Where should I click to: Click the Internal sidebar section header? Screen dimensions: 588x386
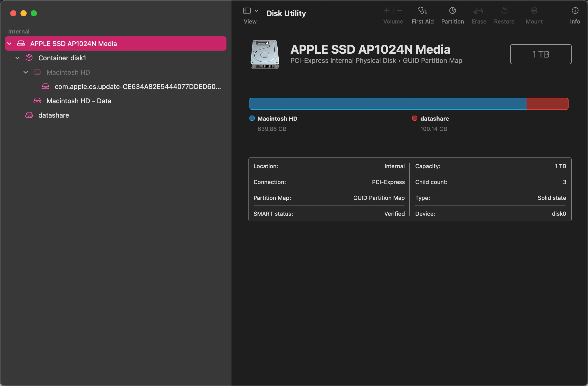click(x=19, y=31)
